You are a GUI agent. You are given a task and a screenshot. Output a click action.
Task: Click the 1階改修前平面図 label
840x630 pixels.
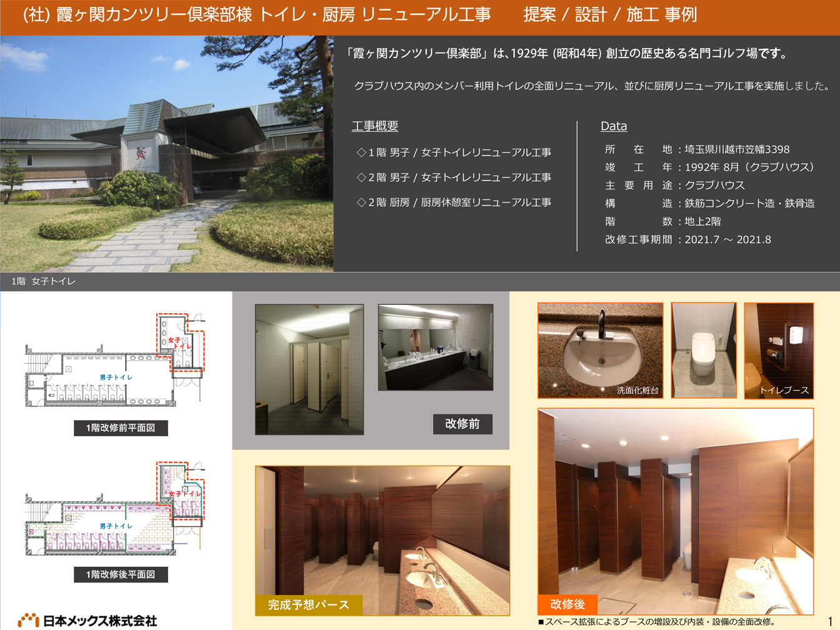point(121,428)
